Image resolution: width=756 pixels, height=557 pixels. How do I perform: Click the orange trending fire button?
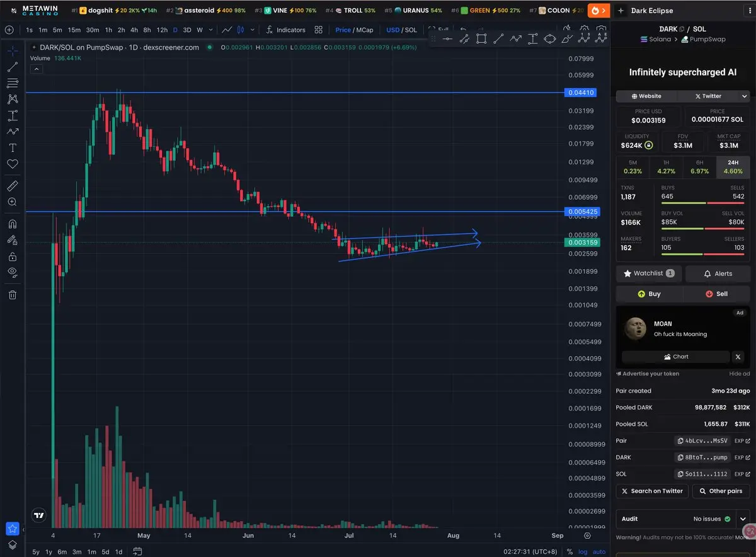tap(598, 10)
